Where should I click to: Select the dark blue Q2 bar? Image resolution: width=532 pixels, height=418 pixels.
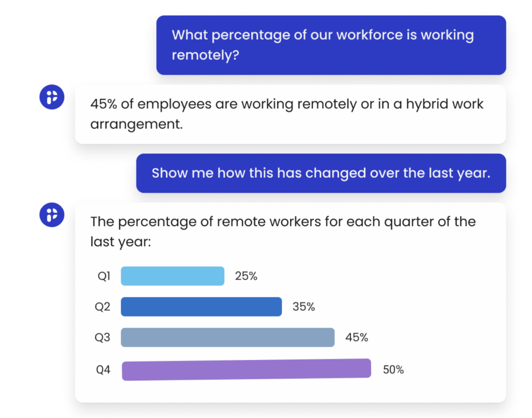point(201,307)
